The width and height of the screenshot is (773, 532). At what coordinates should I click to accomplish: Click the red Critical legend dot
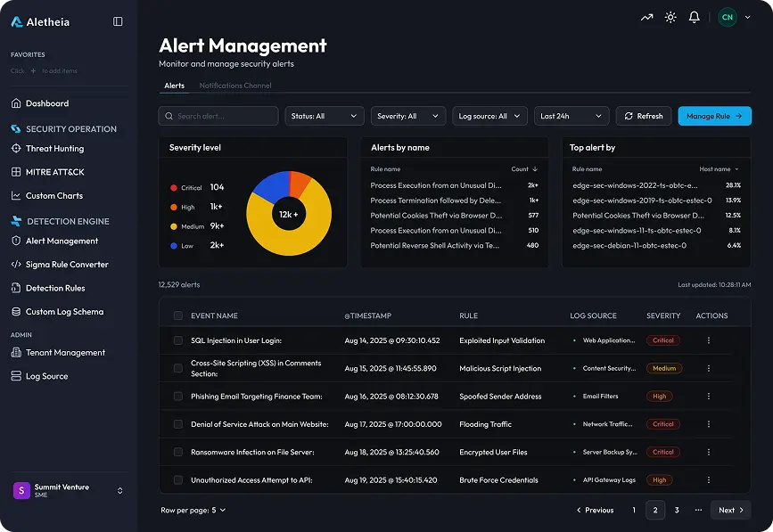(x=174, y=188)
